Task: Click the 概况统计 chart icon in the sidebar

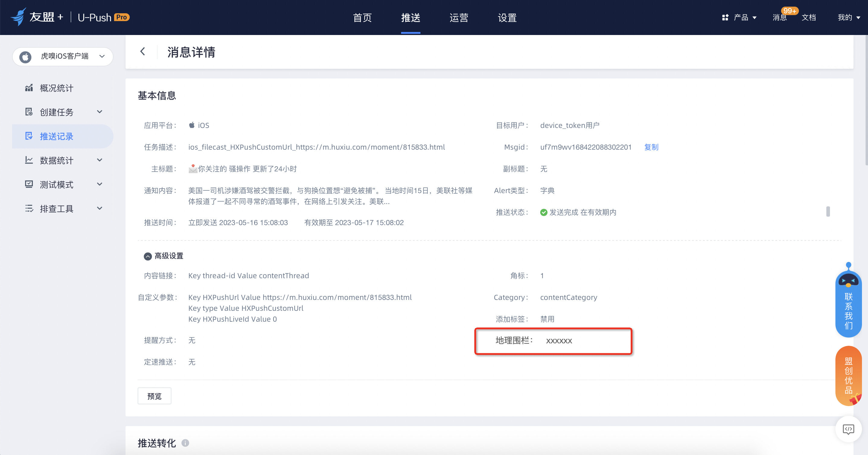Action: [29, 88]
